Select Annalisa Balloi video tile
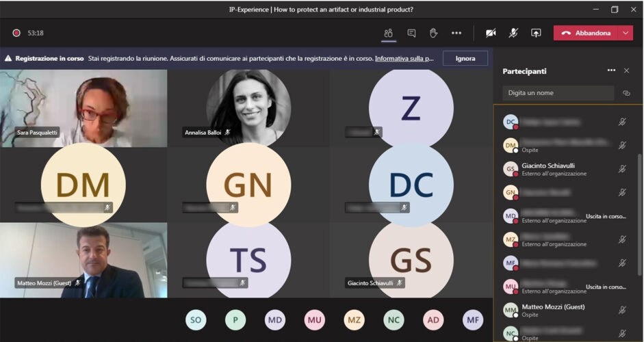This screenshot has width=644, height=342. point(248,108)
